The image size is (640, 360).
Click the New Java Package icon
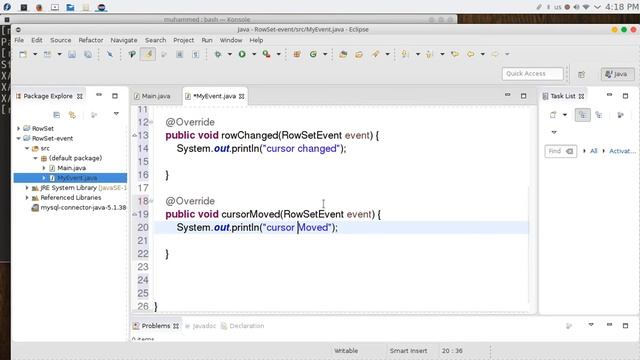click(x=297, y=54)
